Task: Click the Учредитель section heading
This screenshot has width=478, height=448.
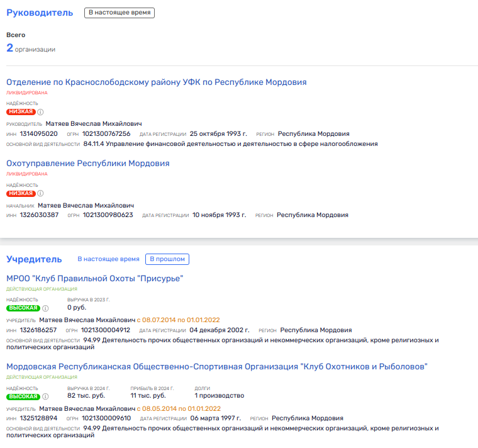Action: (34, 259)
